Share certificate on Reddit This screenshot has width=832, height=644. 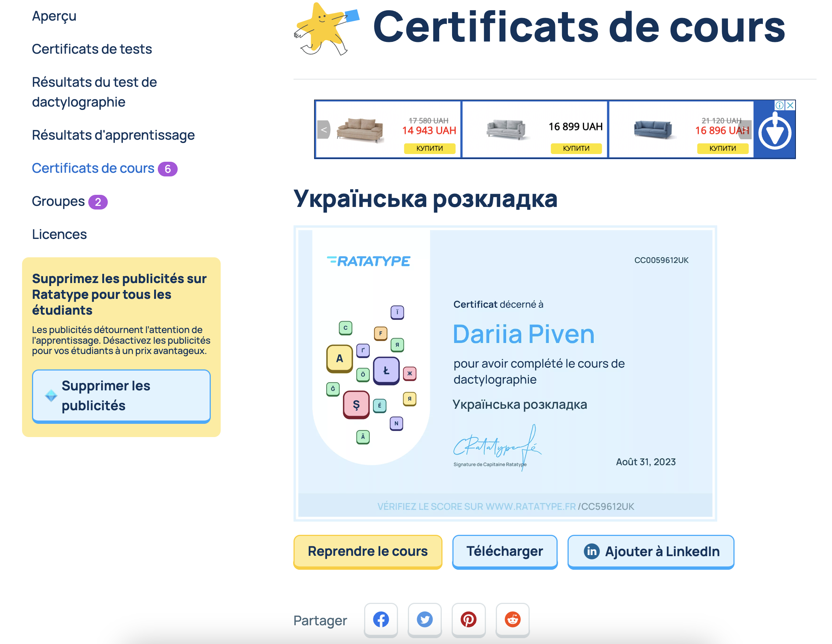(512, 619)
